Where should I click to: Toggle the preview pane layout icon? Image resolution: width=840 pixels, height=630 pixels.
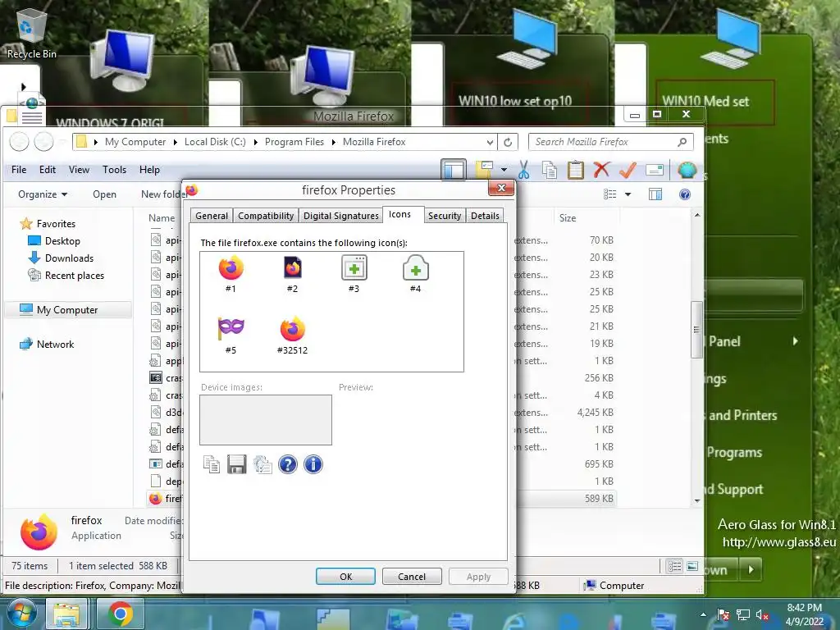click(x=454, y=170)
